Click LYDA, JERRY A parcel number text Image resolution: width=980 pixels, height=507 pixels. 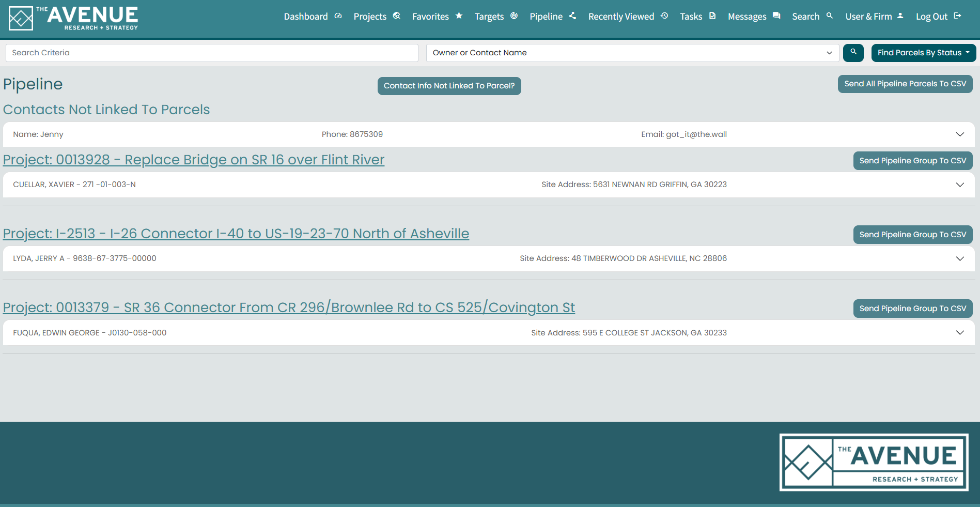[85, 258]
